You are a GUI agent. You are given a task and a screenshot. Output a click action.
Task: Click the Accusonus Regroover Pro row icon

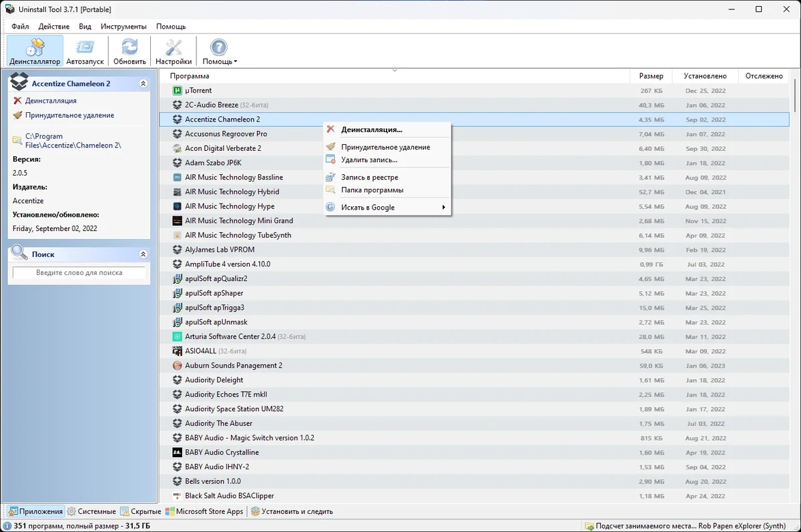(177, 134)
